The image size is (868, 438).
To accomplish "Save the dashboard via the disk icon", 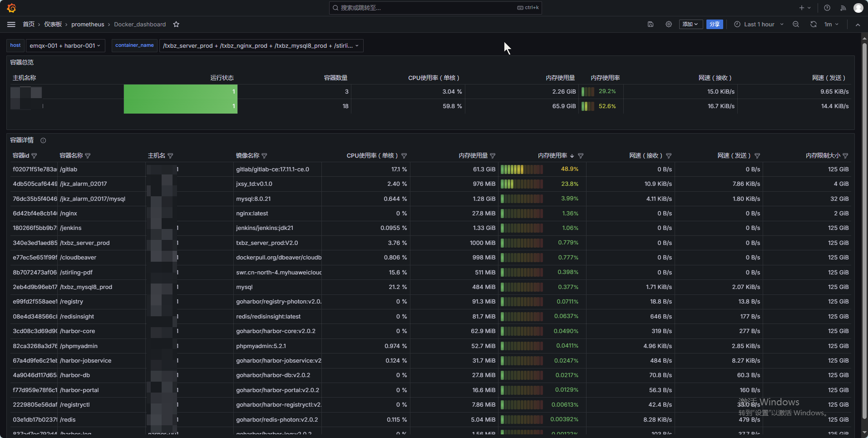I will 651,25.
